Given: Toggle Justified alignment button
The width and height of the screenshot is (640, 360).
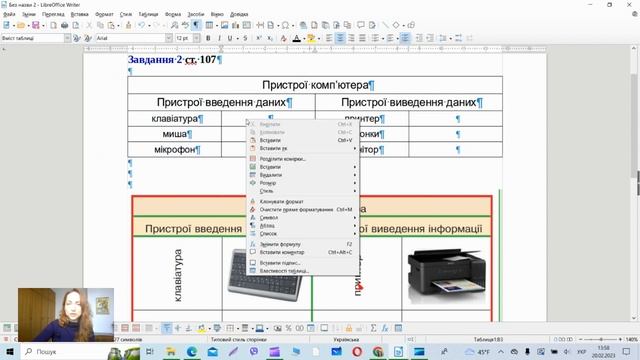Looking at the screenshot, I should (x=362, y=38).
